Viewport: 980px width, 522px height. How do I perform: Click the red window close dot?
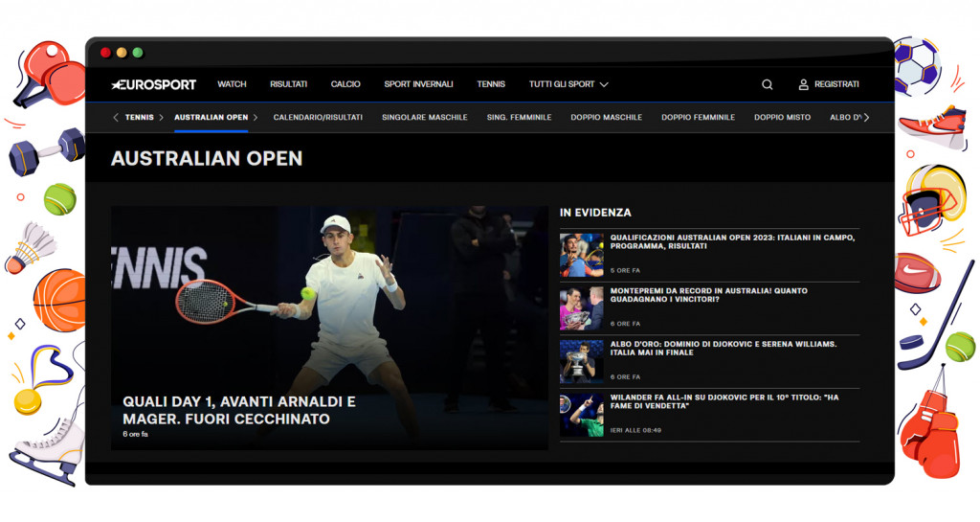tap(105, 53)
